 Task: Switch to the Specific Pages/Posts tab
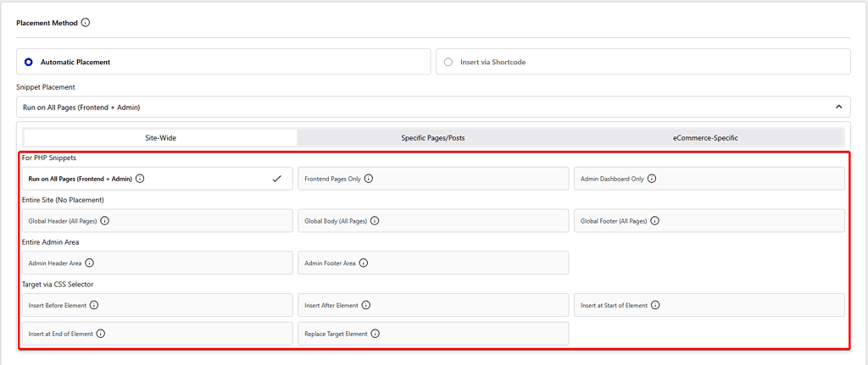pyautogui.click(x=435, y=137)
